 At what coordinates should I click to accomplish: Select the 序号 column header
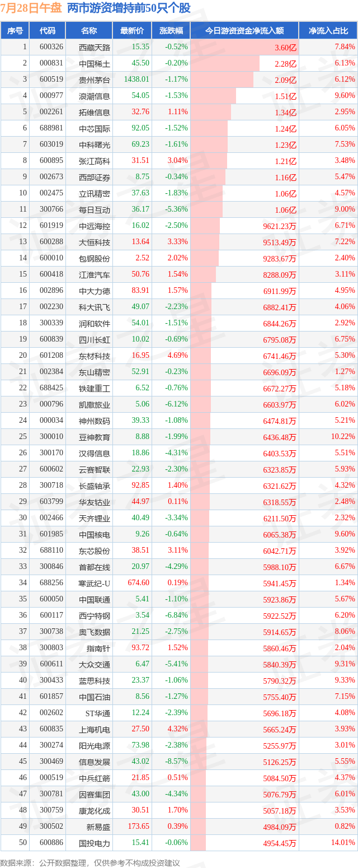15,31
